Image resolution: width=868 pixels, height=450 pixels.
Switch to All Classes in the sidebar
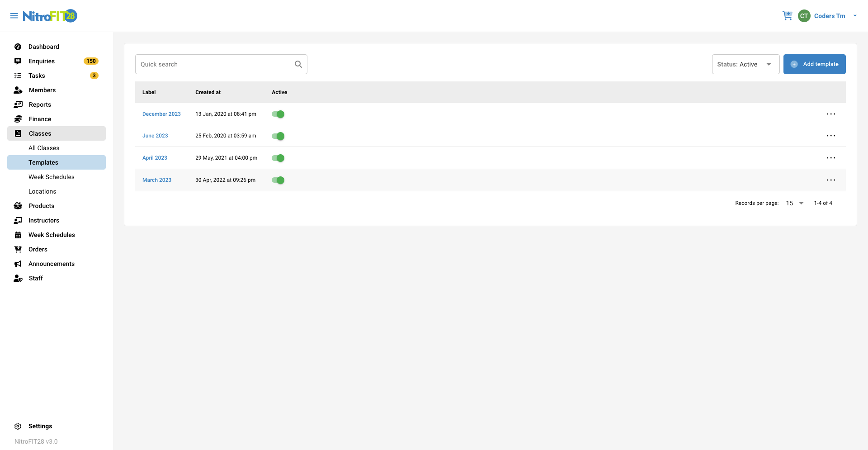tap(44, 148)
